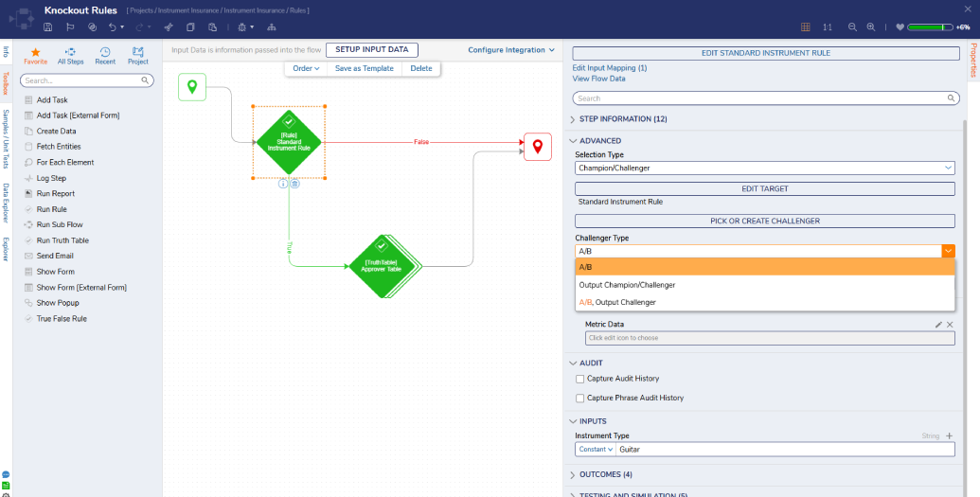Click Pick or Create Challenger button
Screen dimensions: 980x497
click(765, 221)
